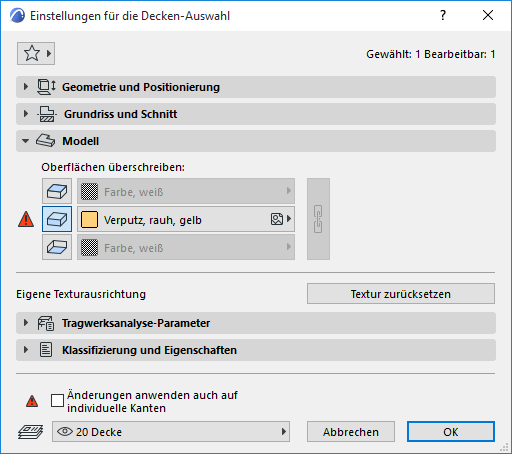
Task: Click the chain link surfaces button
Action: pyautogui.click(x=318, y=219)
